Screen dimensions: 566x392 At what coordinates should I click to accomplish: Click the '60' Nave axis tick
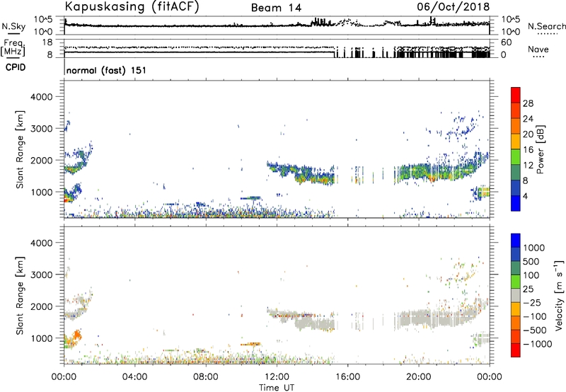(x=506, y=42)
